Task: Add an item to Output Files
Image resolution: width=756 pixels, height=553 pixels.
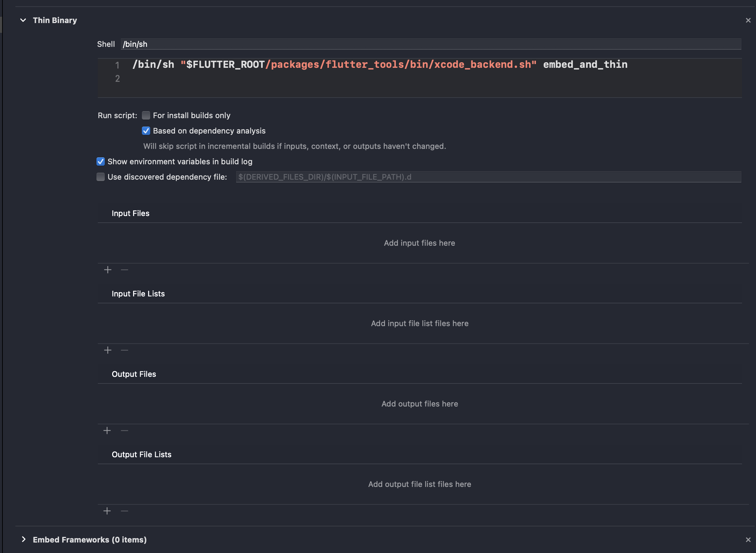Action: pyautogui.click(x=107, y=430)
